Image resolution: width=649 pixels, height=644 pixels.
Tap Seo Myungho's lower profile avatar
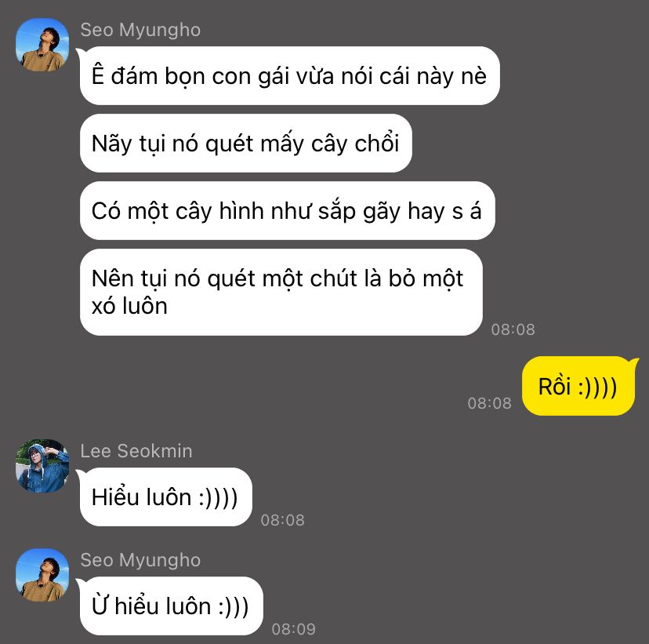[42, 575]
